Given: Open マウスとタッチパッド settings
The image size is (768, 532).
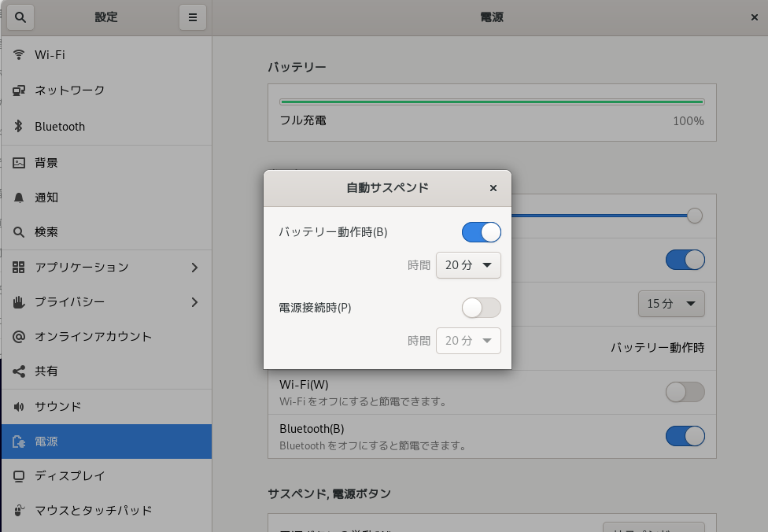Looking at the screenshot, I should [x=106, y=511].
